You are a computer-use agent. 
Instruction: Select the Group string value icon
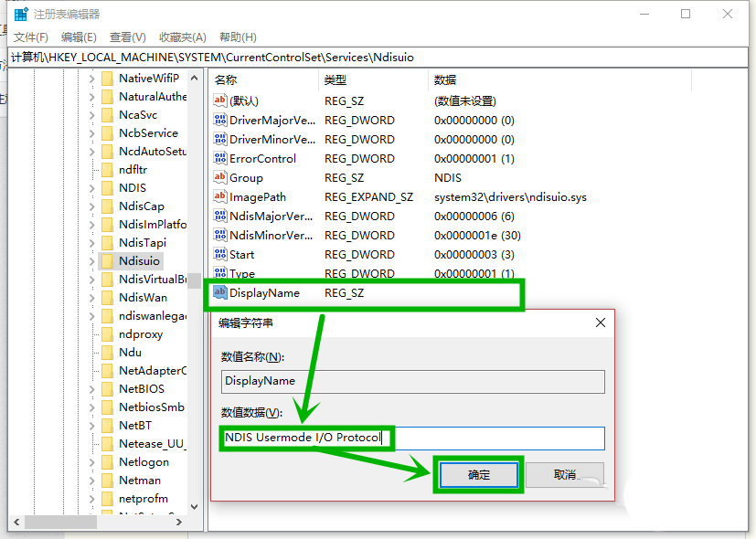click(220, 177)
